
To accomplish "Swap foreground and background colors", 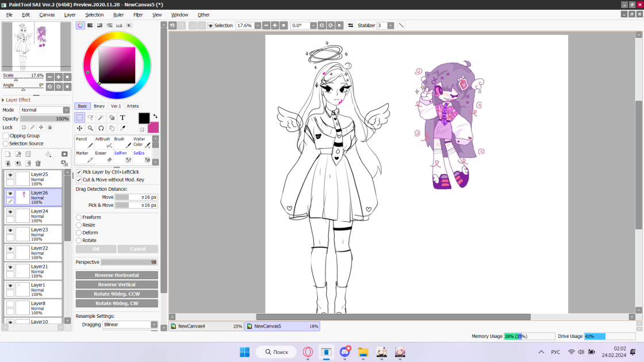I will 155,116.
